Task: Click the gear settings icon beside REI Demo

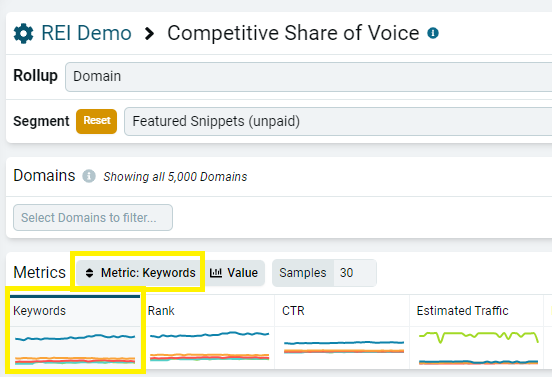Action: tap(24, 33)
